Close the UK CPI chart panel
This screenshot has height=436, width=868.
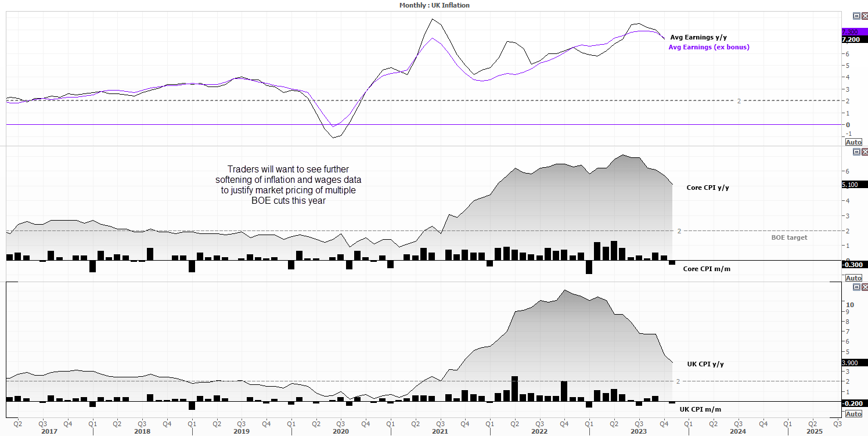click(x=864, y=287)
